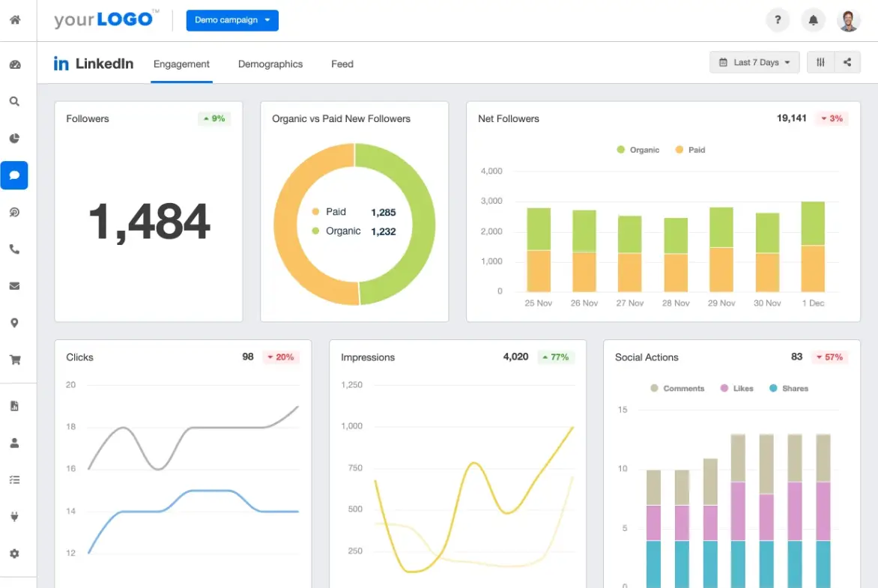
Task: Open the search icon in the sidebar
Action: [x=14, y=101]
